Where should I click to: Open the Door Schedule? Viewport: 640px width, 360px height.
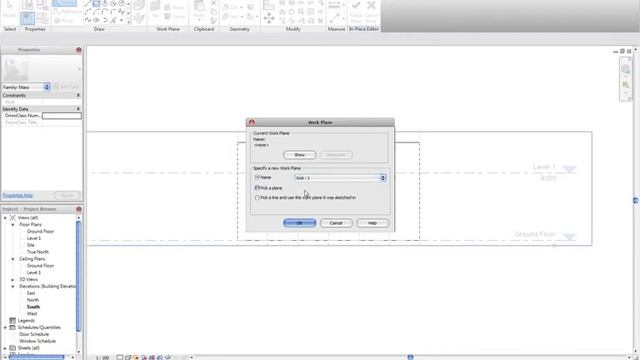[x=34, y=334]
